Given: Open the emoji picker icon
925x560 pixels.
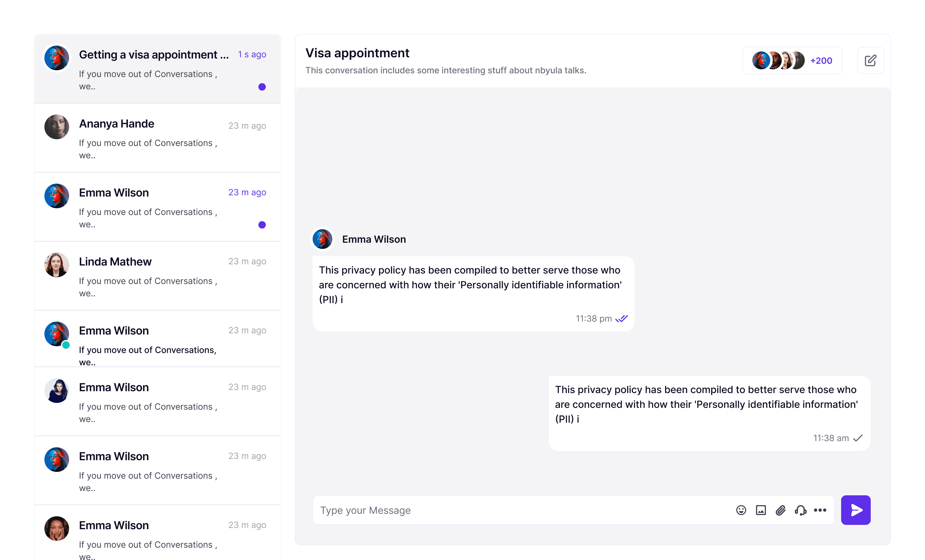Looking at the screenshot, I should pos(741,510).
